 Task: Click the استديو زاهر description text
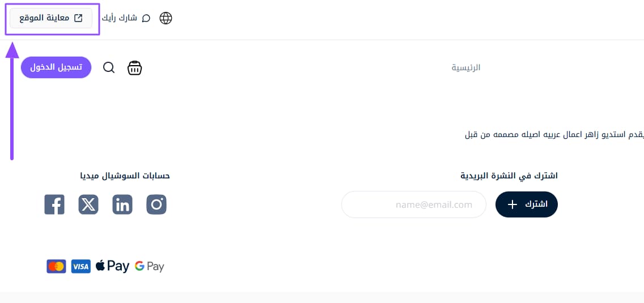553,134
